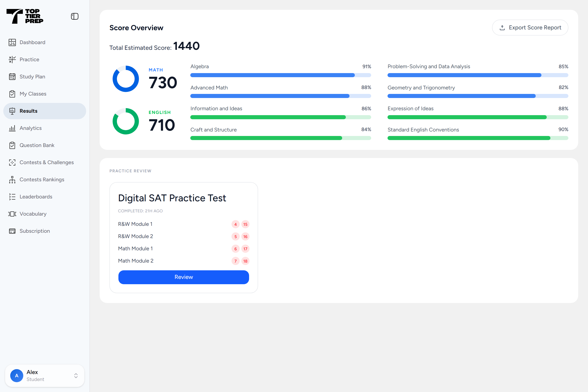Click the Advanced Math progress bar
This screenshot has width=588, height=392.
point(281,96)
